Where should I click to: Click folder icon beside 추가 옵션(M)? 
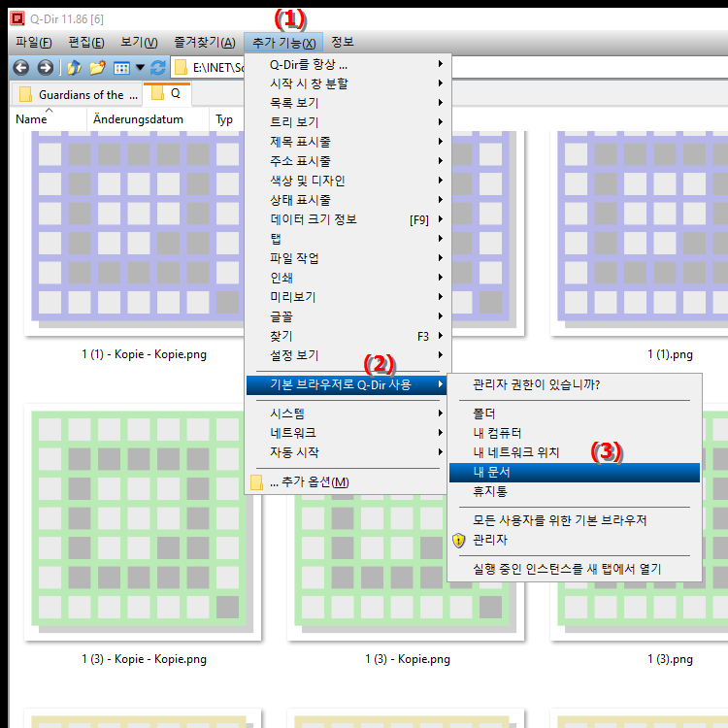(256, 482)
